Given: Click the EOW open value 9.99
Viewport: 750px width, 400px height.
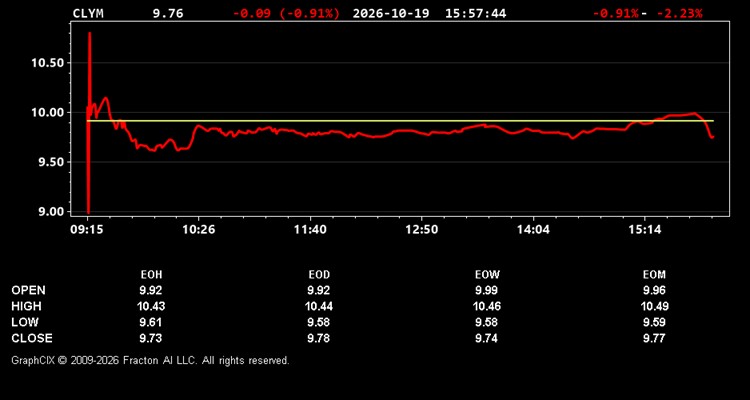Looking at the screenshot, I should click(486, 290).
